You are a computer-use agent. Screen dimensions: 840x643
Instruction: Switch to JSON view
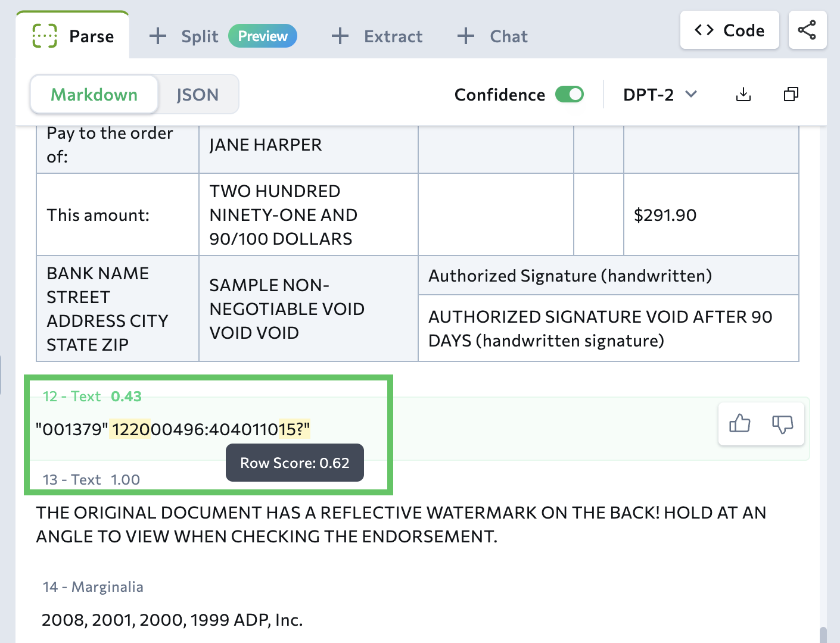198,94
